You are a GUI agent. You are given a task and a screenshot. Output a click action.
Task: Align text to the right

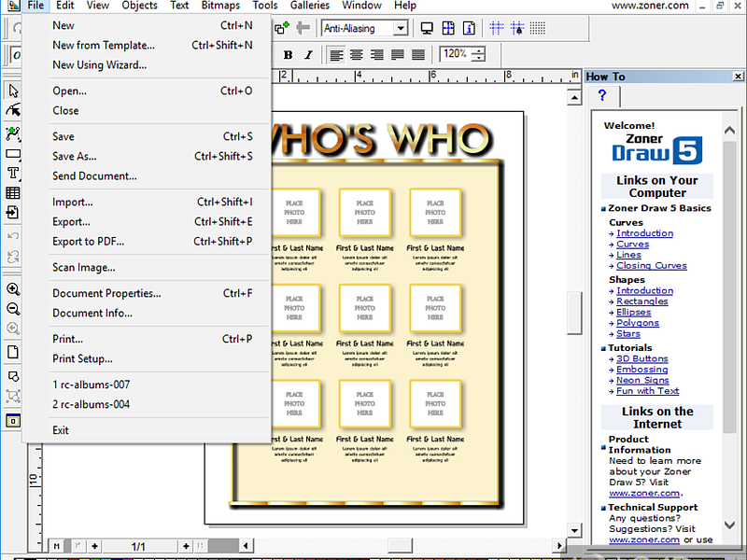(377, 55)
